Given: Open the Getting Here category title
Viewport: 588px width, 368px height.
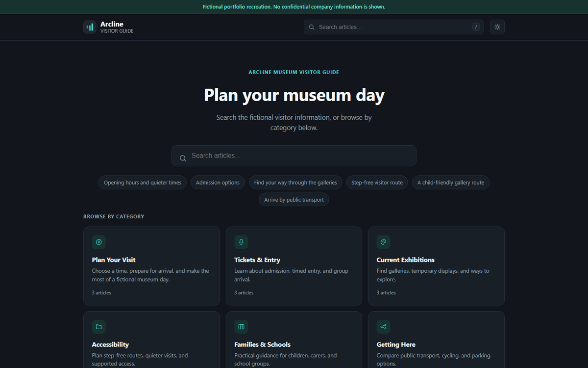Looking at the screenshot, I should (x=396, y=344).
